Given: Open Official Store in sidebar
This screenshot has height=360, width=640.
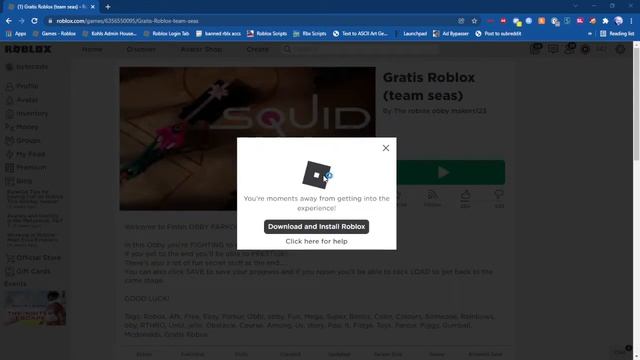Looking at the screenshot, I should (x=33, y=258).
